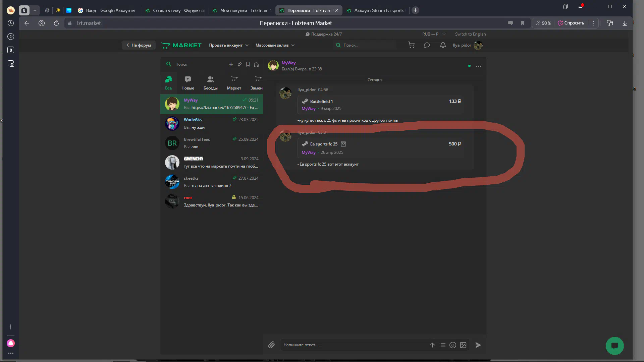The image size is (644, 362).
Task: Insert image icon in reply box
Action: [463, 345]
